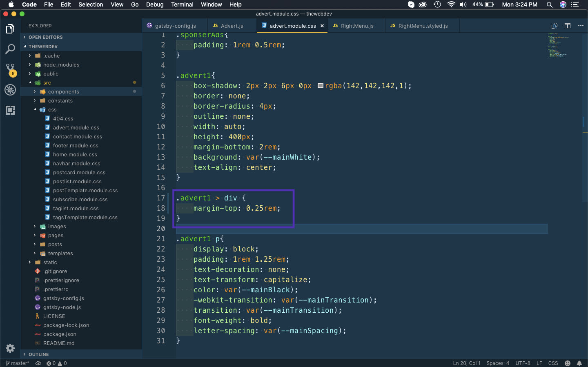588x367 pixels.
Task: Open the Debug view in activity bar
Action: (10, 90)
